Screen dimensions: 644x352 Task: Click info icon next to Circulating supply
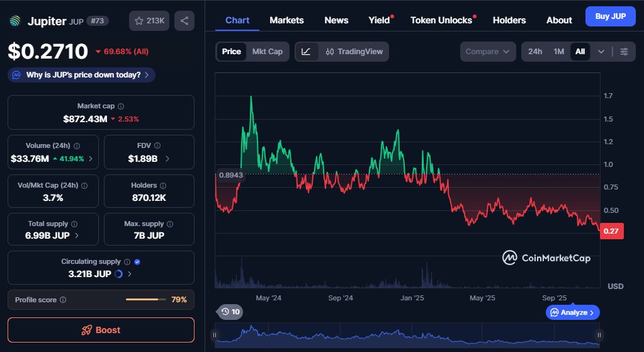click(x=127, y=261)
